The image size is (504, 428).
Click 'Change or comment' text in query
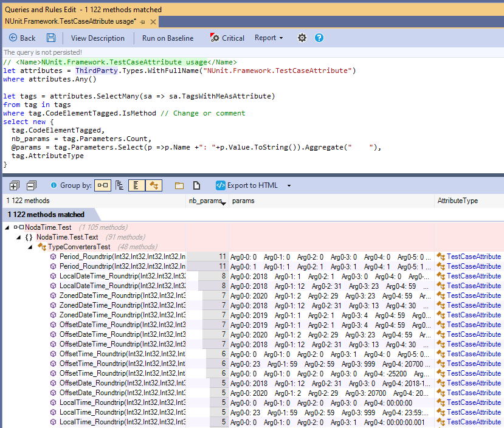(x=209, y=113)
